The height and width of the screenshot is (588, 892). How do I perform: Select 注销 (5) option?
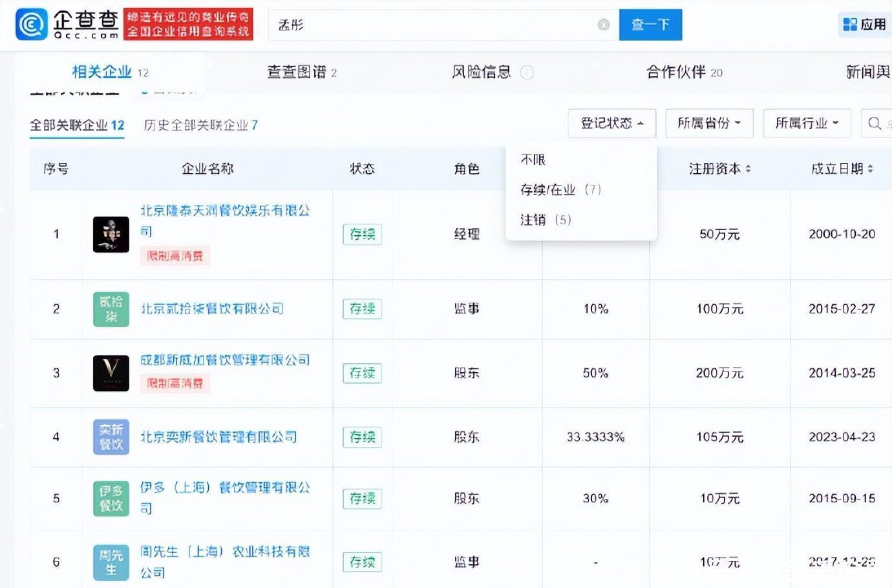click(546, 220)
